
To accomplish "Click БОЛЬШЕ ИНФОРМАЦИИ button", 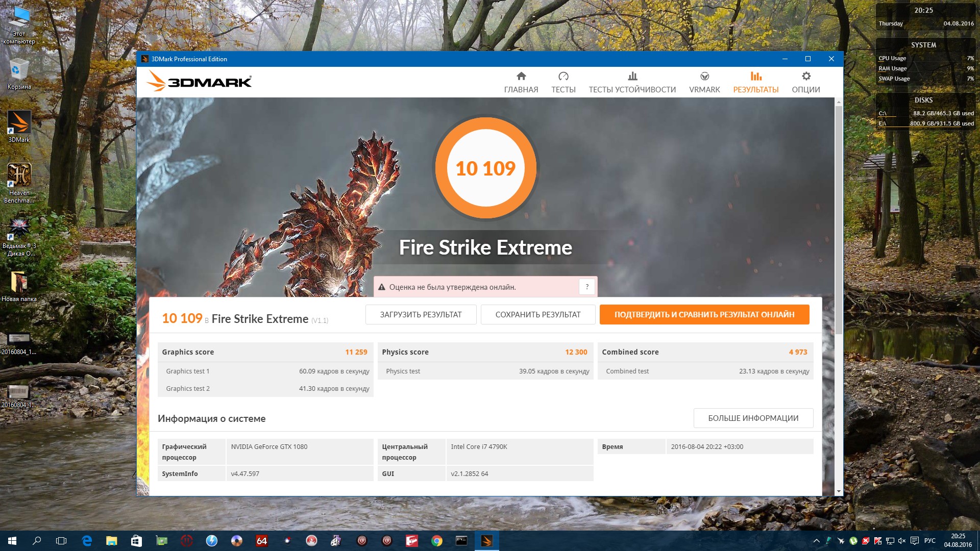I will coord(753,418).
